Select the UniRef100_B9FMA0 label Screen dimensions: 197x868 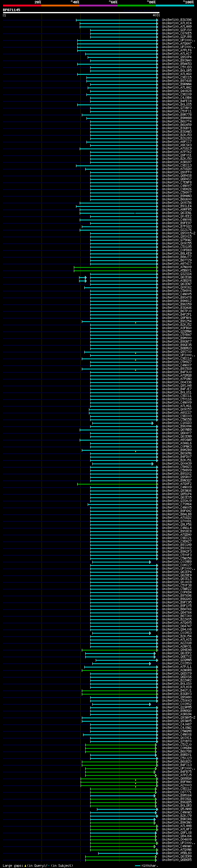tap(177, 782)
